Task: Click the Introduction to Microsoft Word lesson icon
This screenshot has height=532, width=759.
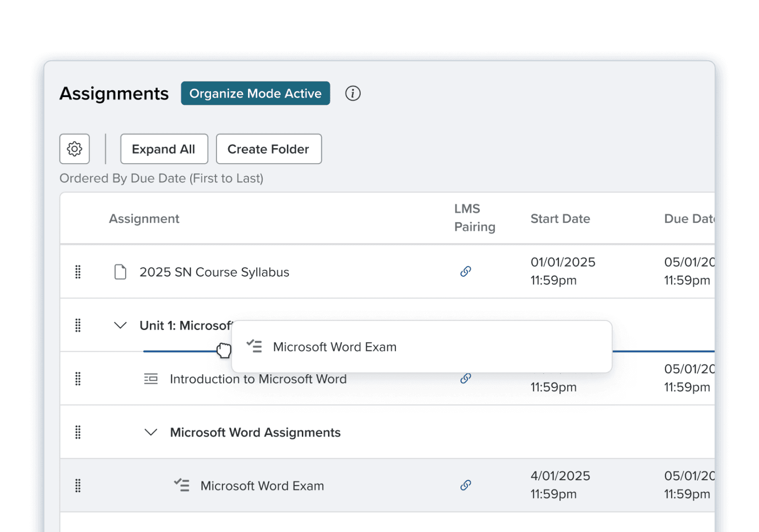Action: point(151,379)
